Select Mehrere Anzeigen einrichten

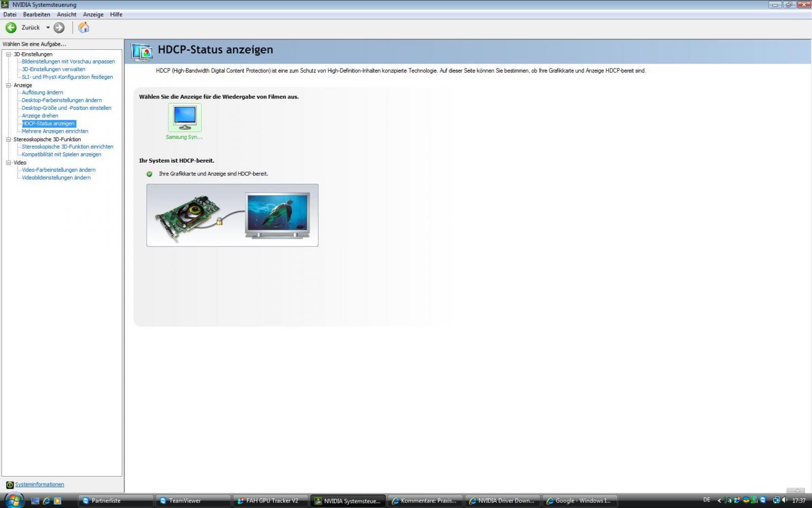[55, 131]
